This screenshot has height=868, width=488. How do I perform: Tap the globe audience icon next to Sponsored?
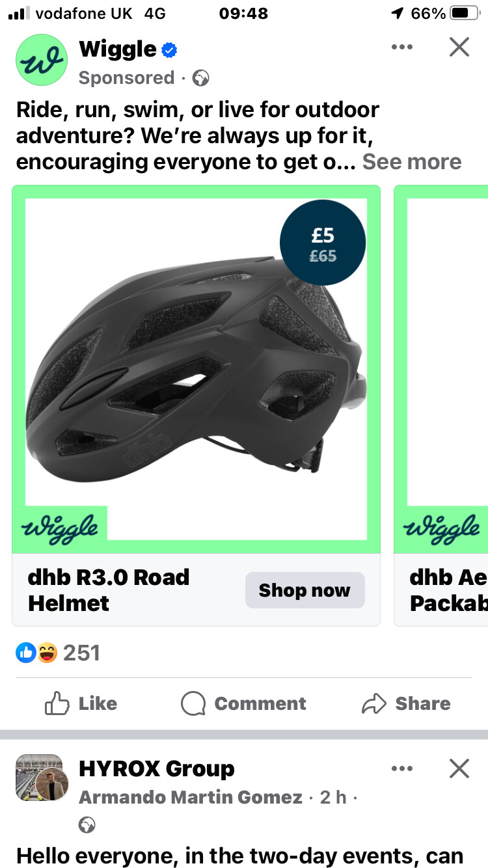(x=201, y=79)
